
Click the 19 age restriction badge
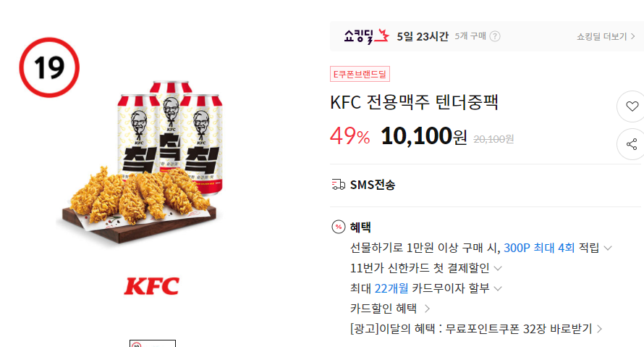click(49, 67)
